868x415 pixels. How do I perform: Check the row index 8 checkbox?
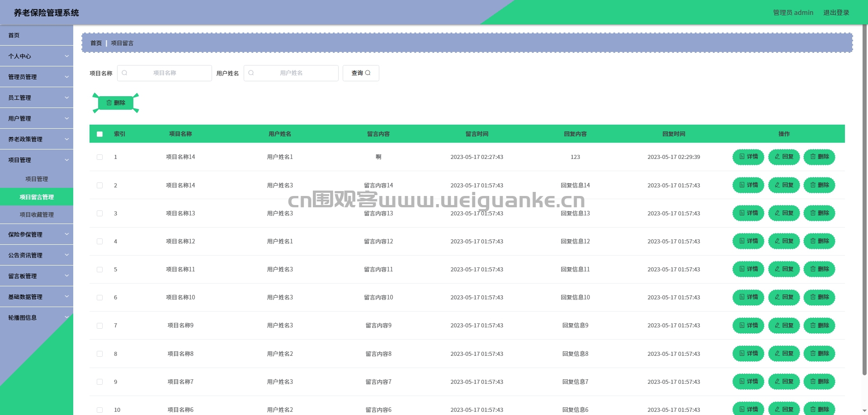99,354
